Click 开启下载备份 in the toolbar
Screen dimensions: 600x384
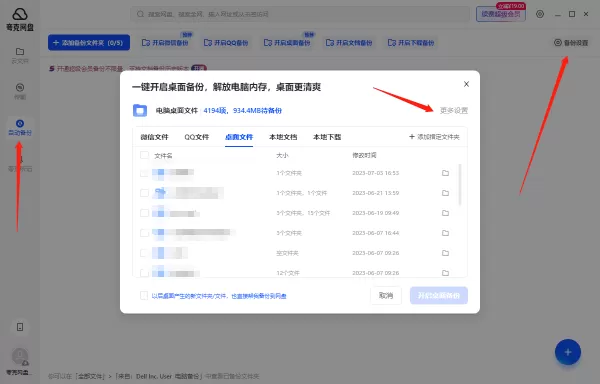point(411,42)
